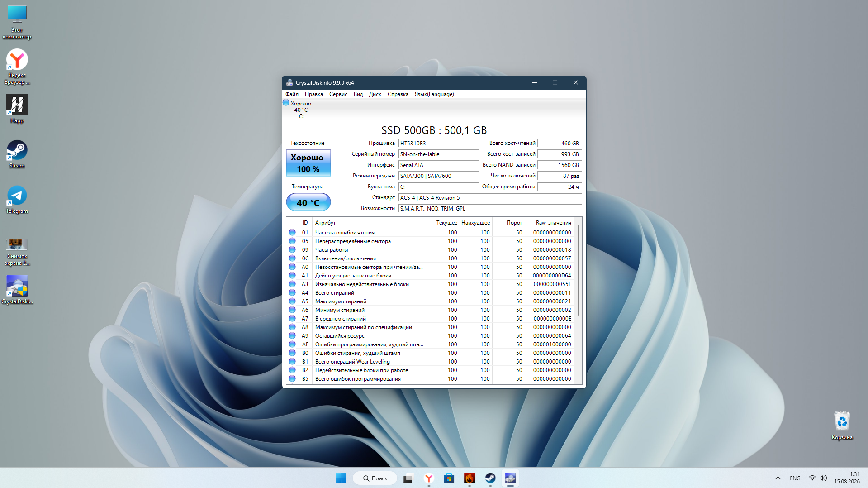Select the Минимум стираний row text
This screenshot has width=868, height=488.
pos(340,310)
